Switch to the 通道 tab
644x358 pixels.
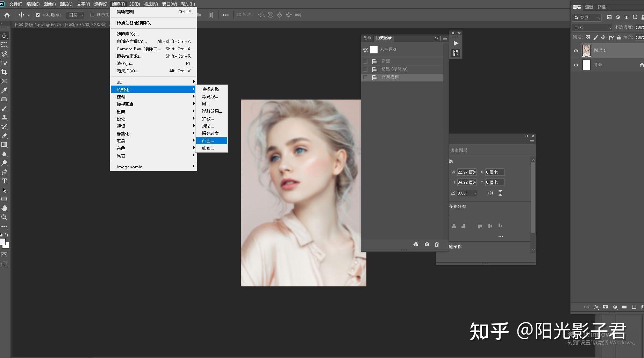(x=589, y=7)
